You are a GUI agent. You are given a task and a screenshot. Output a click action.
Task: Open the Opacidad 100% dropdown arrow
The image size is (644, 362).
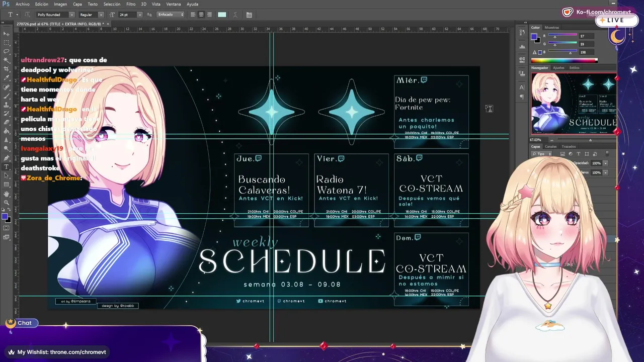605,163
